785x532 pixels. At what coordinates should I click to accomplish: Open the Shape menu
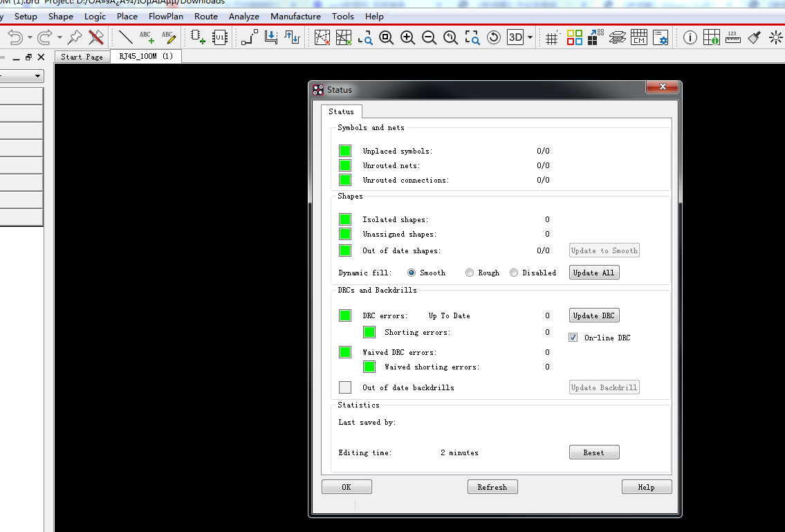click(x=61, y=17)
